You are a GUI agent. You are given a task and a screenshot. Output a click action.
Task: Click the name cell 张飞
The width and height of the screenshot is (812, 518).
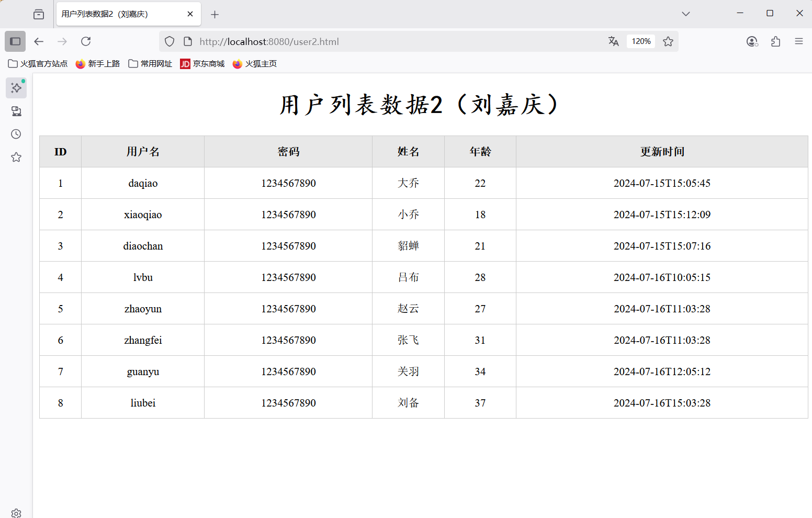[x=409, y=340]
